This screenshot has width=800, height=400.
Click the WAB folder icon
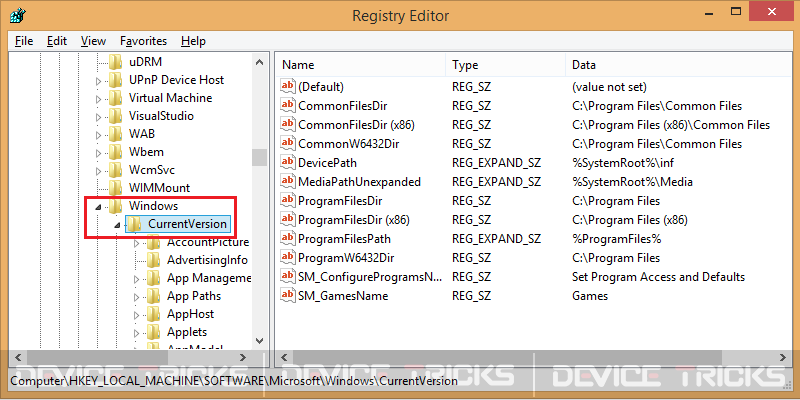point(116,134)
